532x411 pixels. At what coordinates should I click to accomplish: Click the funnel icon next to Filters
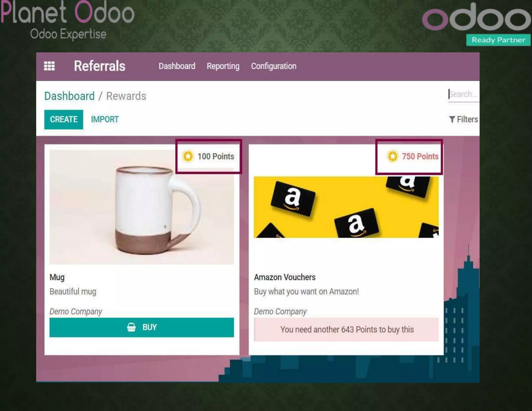(x=452, y=119)
